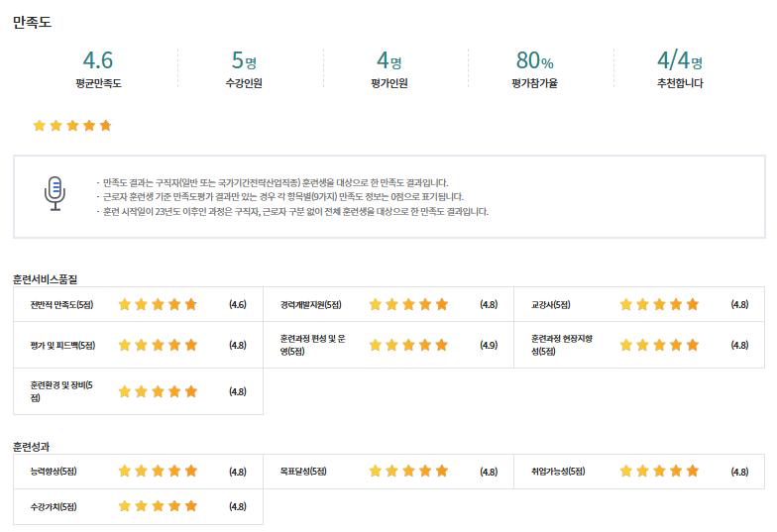777x532 pixels.
Task: Click the 전반적 만족도 star rating
Action: (x=158, y=304)
